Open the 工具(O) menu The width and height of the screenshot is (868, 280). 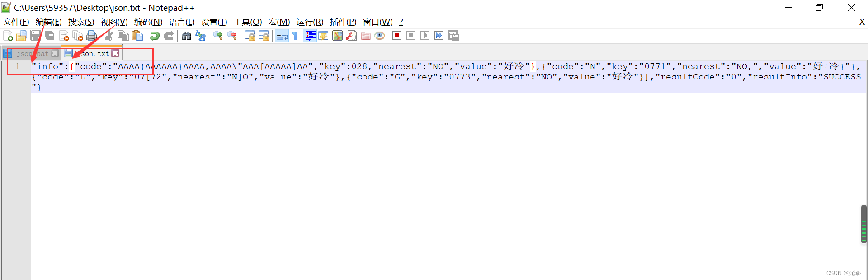248,22
